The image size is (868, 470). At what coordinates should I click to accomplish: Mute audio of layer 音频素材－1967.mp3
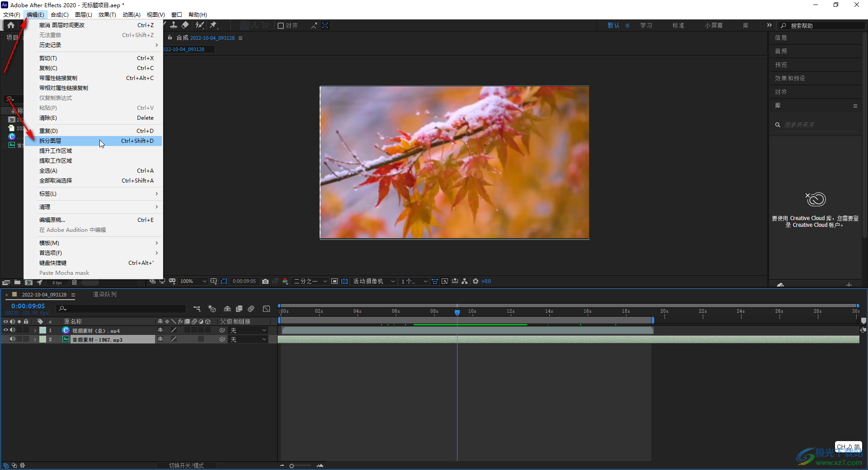click(13, 339)
